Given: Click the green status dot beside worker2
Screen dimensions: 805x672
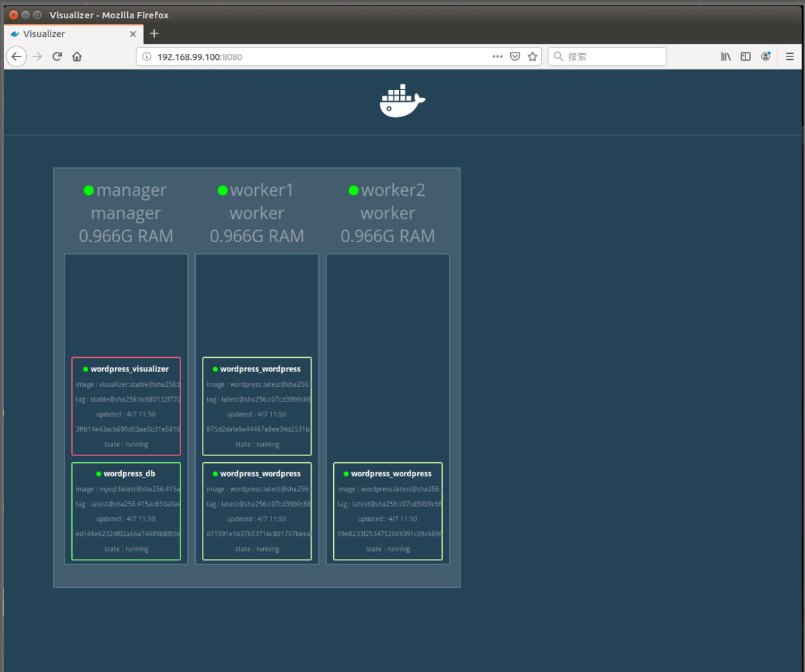Looking at the screenshot, I should tap(354, 191).
